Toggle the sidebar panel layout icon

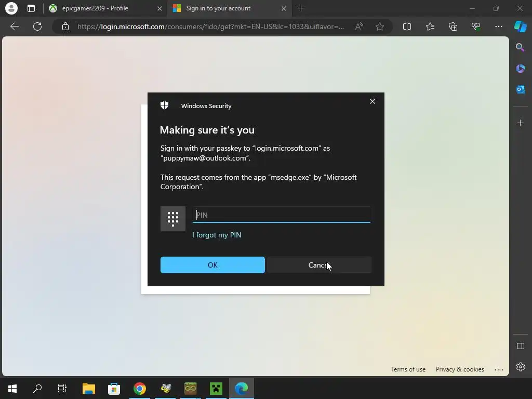click(x=520, y=346)
